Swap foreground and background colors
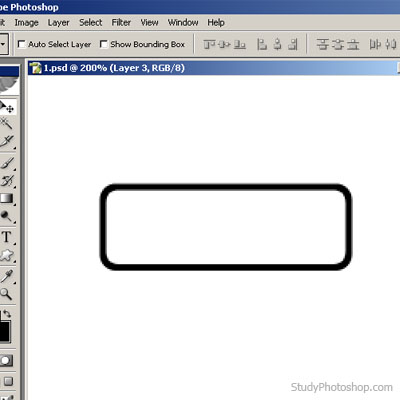This screenshot has width=400, height=400. (7, 314)
